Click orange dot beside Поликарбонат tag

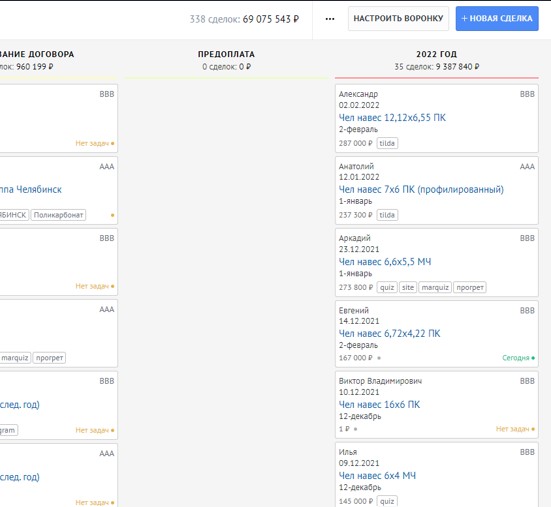pos(112,215)
